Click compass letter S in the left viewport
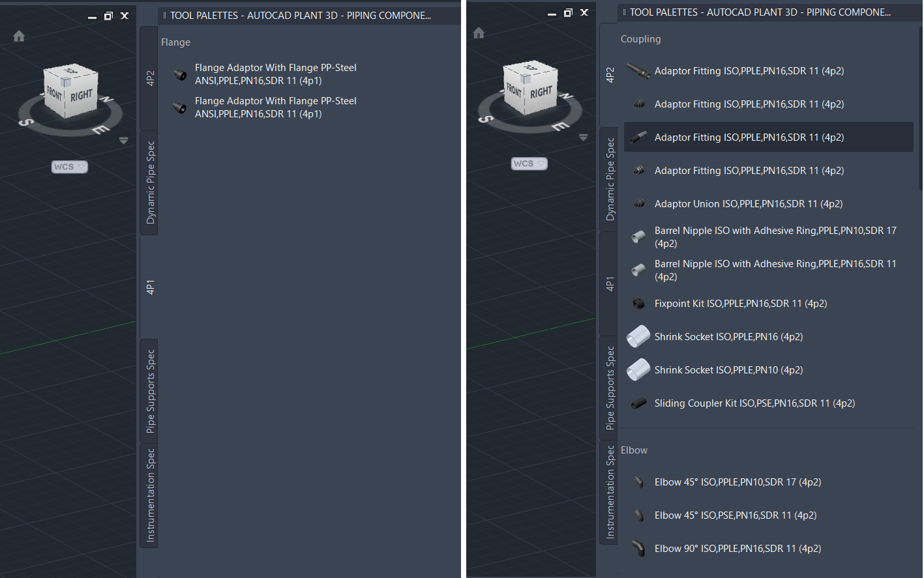 tap(25, 122)
